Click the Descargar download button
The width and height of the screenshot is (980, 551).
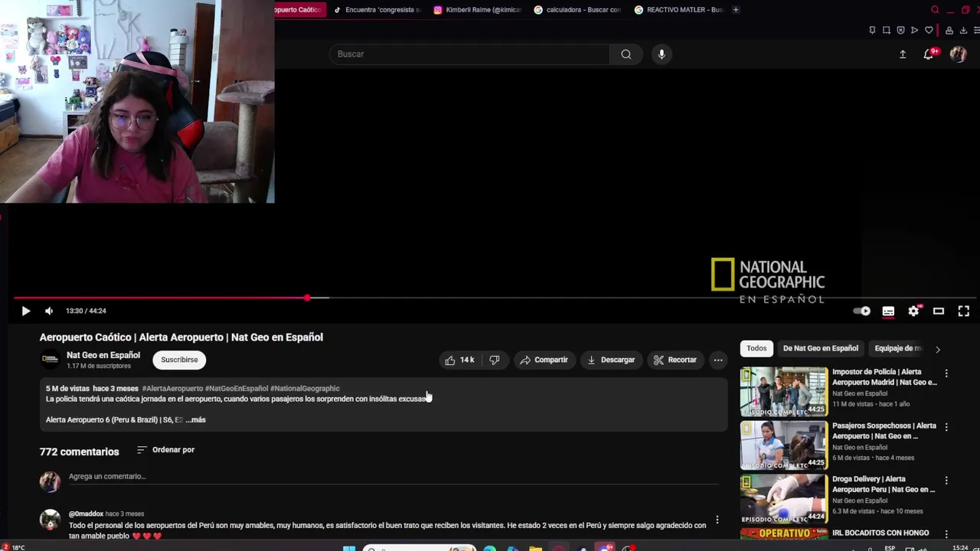(x=610, y=360)
